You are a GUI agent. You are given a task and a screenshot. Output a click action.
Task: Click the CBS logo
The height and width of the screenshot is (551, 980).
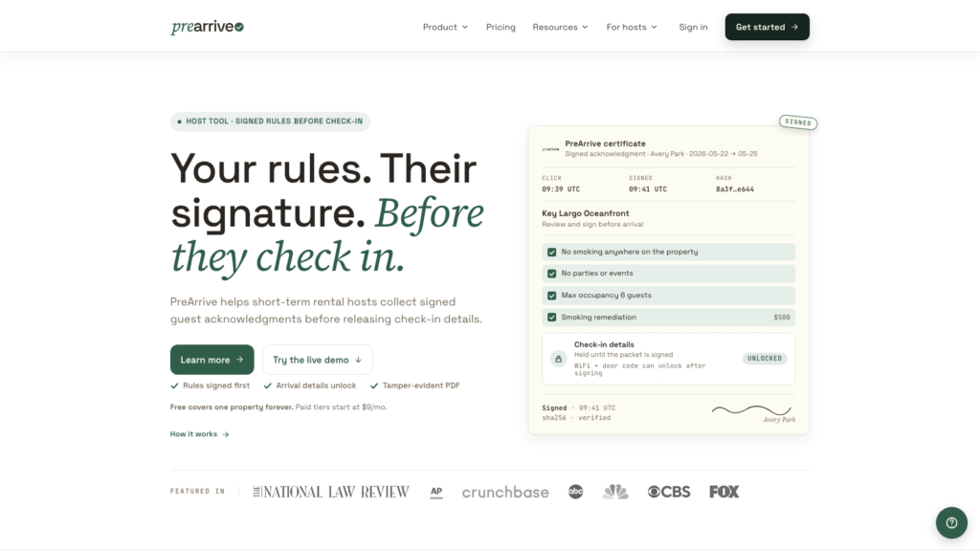(669, 493)
